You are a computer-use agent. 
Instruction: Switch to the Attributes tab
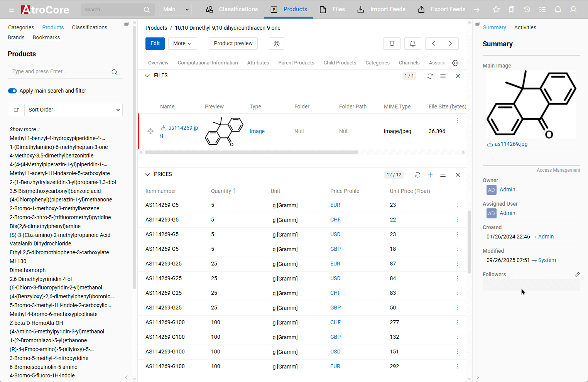tap(258, 63)
